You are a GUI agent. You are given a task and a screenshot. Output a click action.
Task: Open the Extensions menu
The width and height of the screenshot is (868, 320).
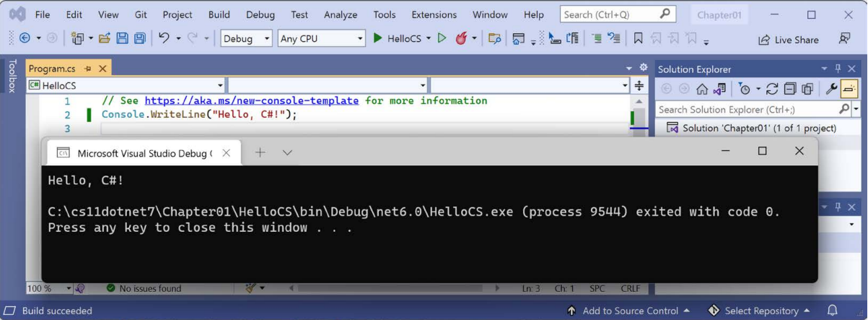434,14
